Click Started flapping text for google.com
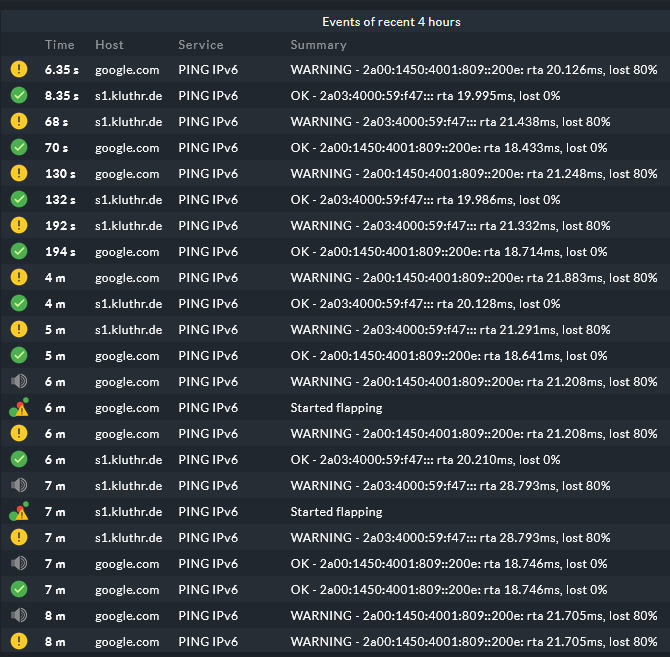The image size is (670, 657). tap(336, 408)
